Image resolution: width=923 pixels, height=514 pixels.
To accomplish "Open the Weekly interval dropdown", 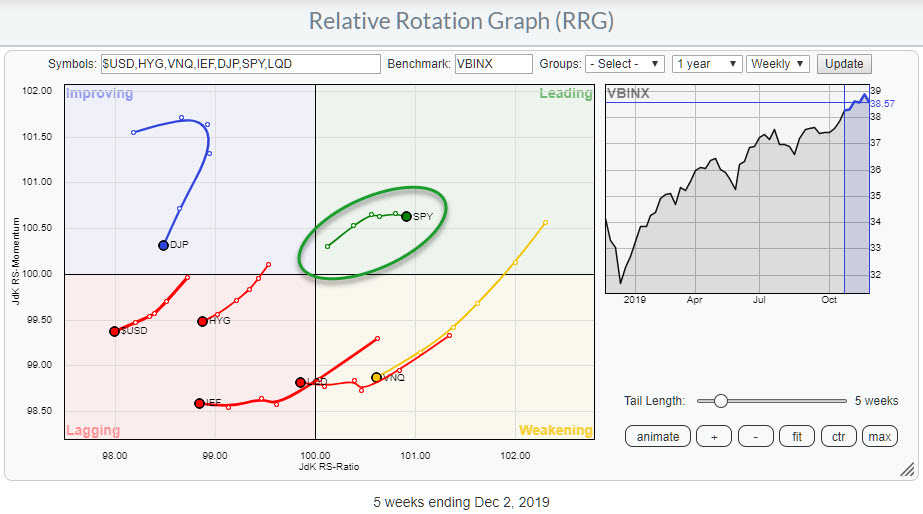I will tap(778, 64).
